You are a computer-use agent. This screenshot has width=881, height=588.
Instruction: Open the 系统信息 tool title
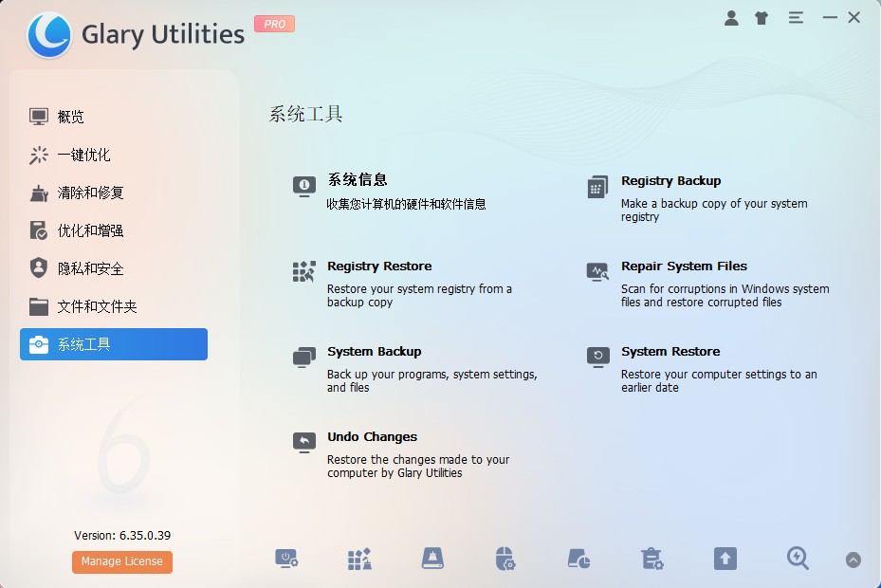358,180
